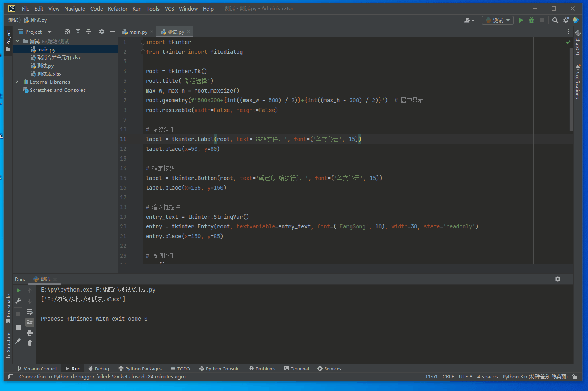Toggle scroll-to-end in Run console
Viewport: 588px width, 391px height.
[30, 322]
